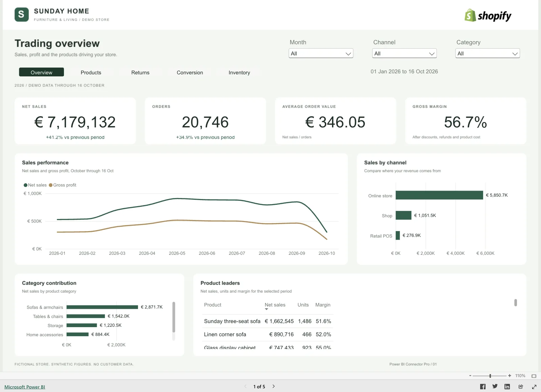Select the Shop channel bar
Screen dimensions: 541x392
403,215
